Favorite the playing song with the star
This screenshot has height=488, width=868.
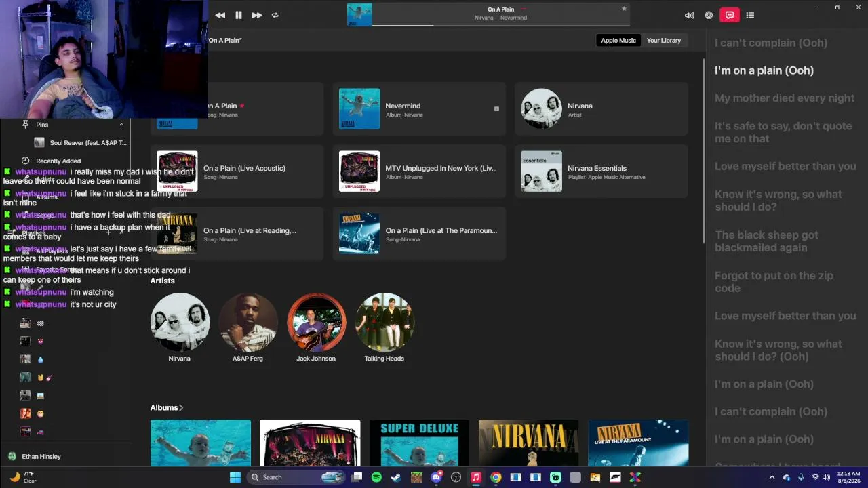624,9
